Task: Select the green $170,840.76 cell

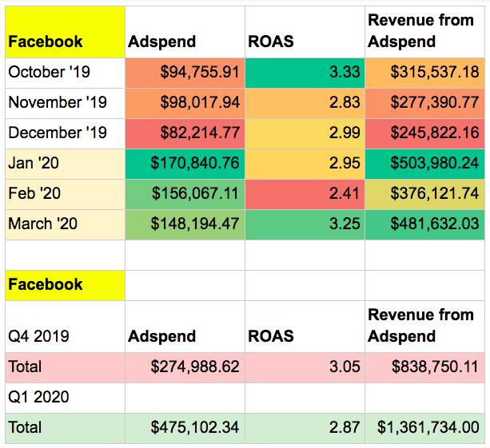Action: tap(185, 164)
